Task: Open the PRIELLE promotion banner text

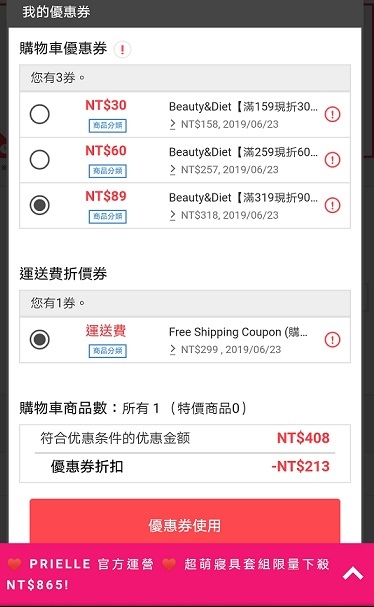Action: click(x=168, y=574)
